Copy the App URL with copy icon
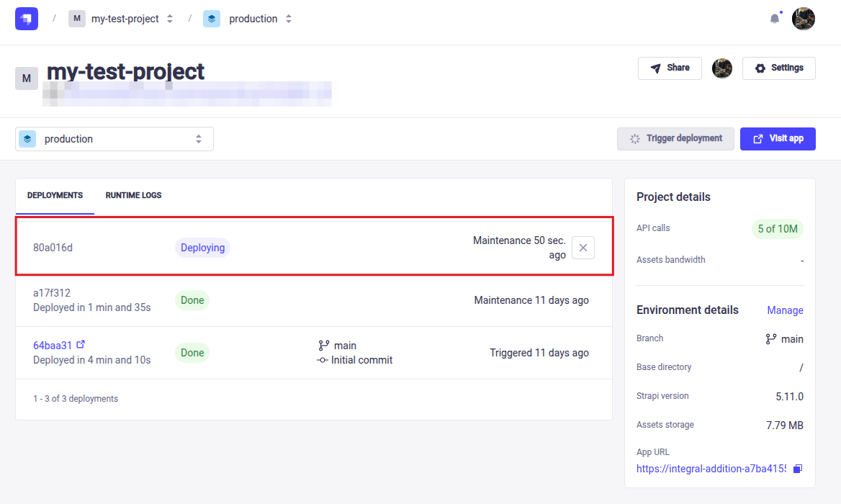The width and height of the screenshot is (841, 504). pos(797,469)
